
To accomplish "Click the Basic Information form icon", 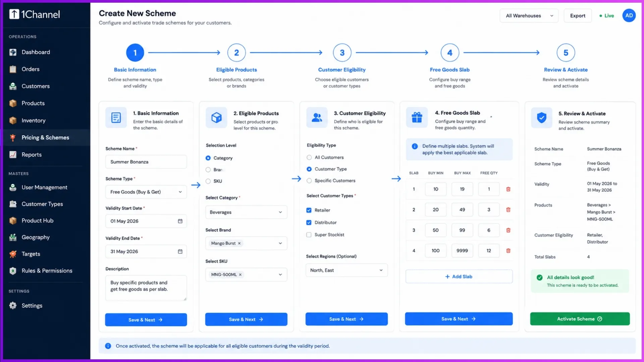I will [116, 118].
